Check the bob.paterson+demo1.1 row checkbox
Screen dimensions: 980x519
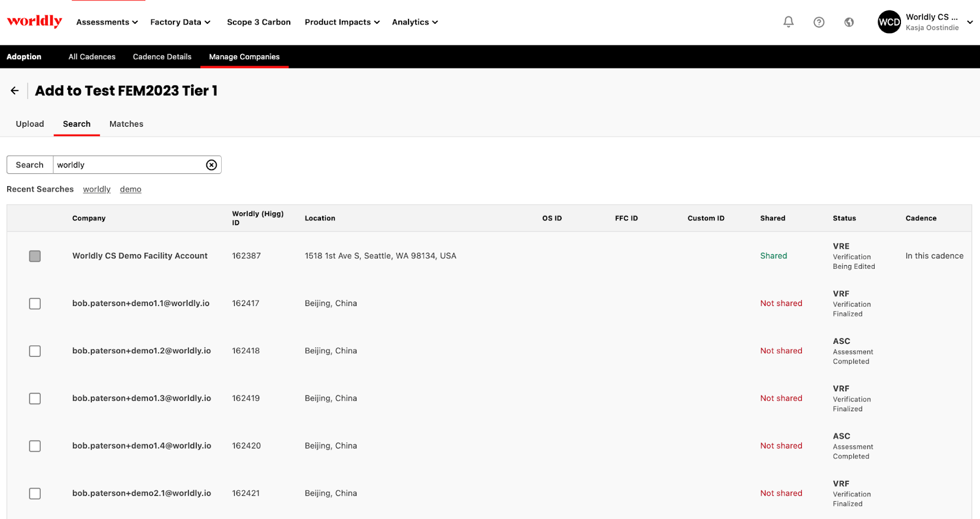(x=35, y=304)
